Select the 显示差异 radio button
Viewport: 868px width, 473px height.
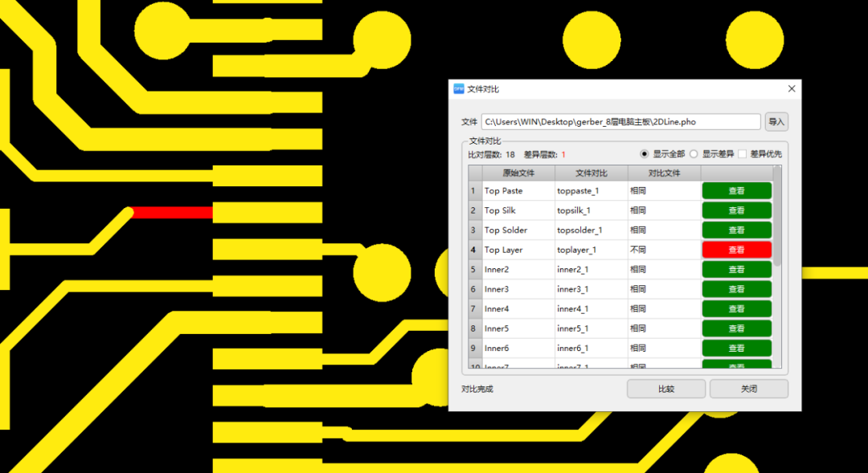point(694,154)
